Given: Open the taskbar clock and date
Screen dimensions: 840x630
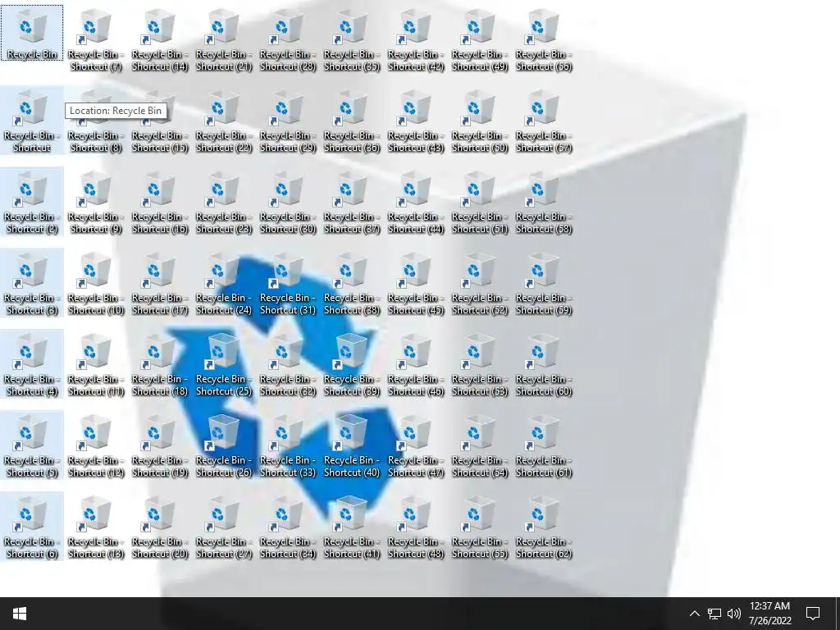Looking at the screenshot, I should click(x=769, y=614).
